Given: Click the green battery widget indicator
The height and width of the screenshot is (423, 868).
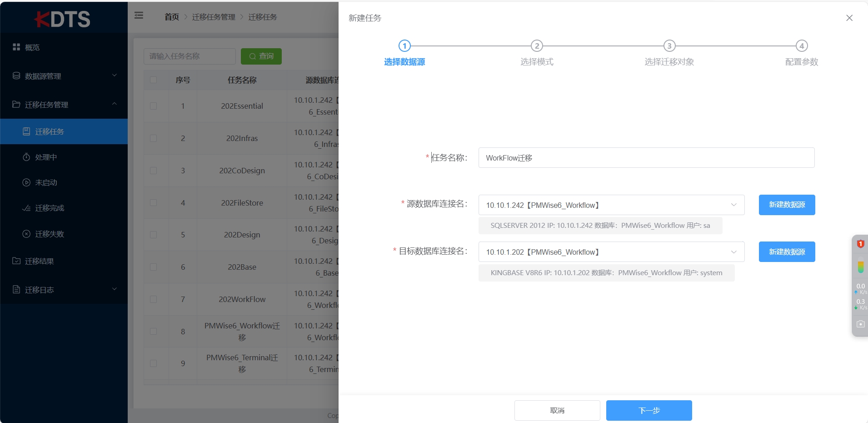Looking at the screenshot, I should (860, 266).
